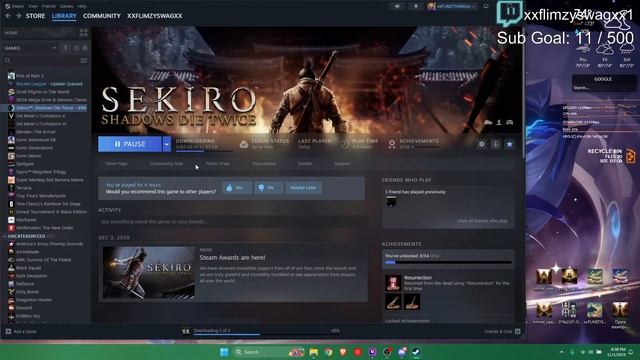Go back with the left arrow button
The height and width of the screenshot is (360, 640).
8,16
